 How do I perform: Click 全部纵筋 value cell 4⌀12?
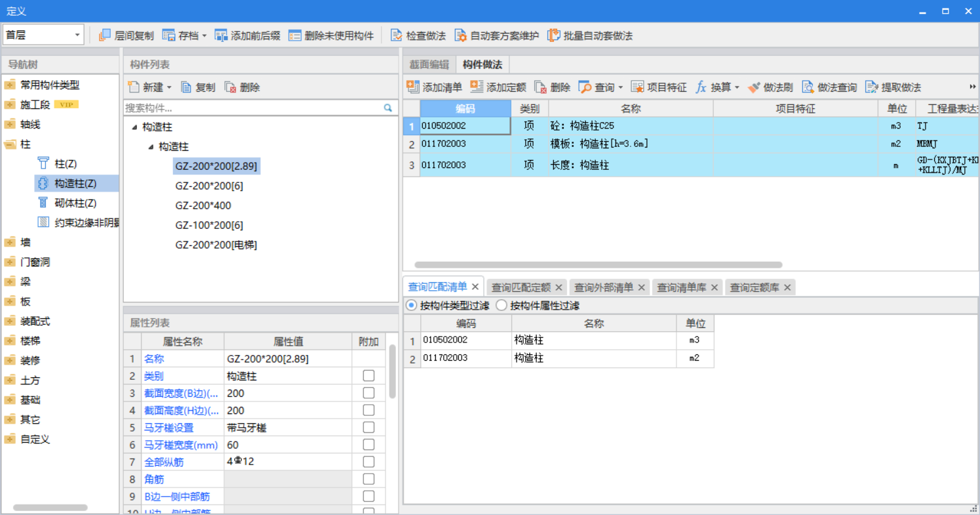coord(288,462)
